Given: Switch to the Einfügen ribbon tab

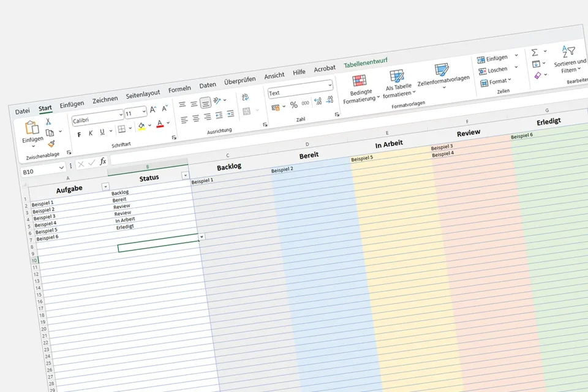Looking at the screenshot, I should tap(72, 104).
